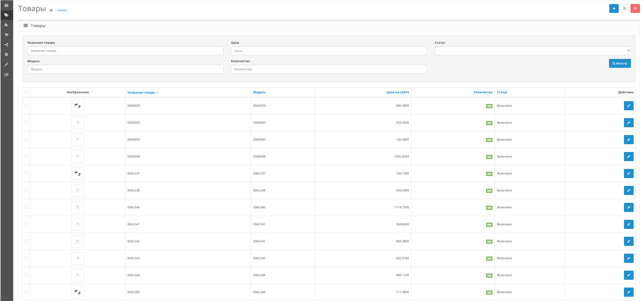Sort table by Цена на сайте column
The height and width of the screenshot is (301, 644).
(x=397, y=92)
